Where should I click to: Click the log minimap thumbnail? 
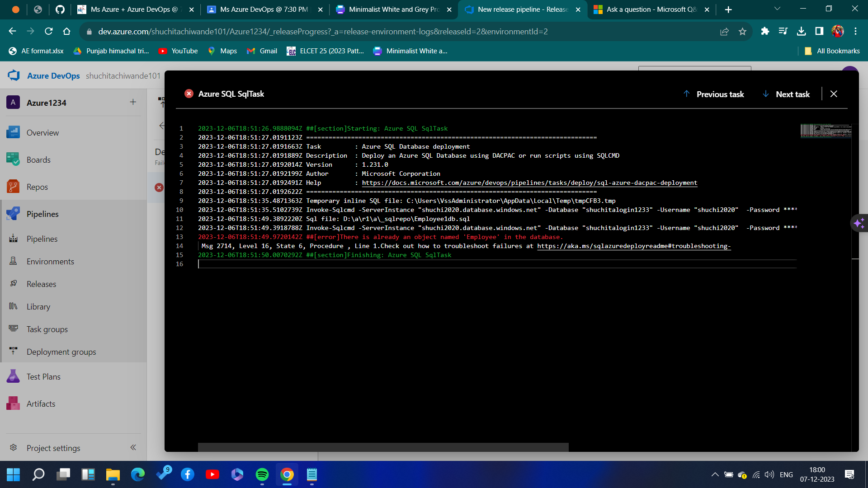click(x=826, y=131)
